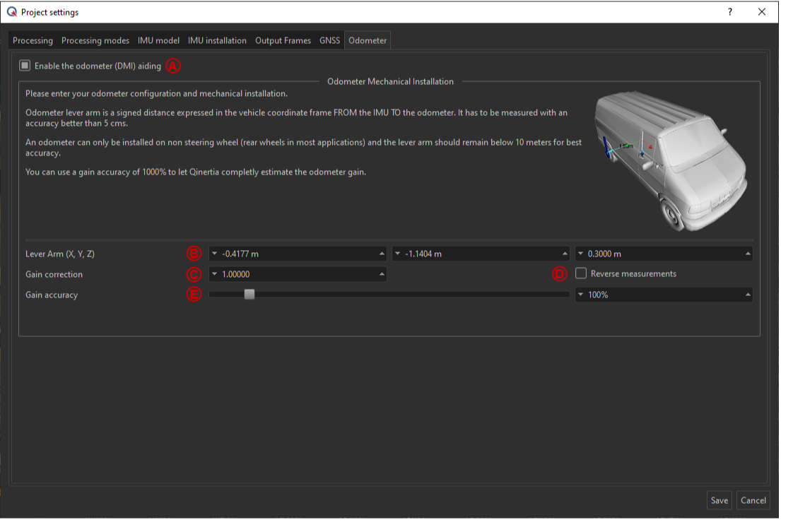The width and height of the screenshot is (793, 532).
Task: Click the Gain correction label
Action: click(x=54, y=274)
